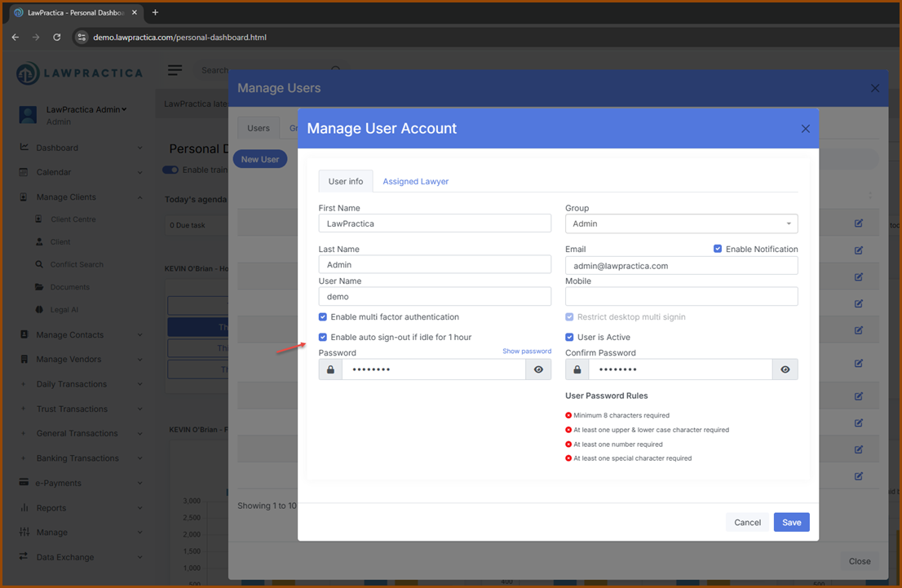Toggle Enable auto sign-out if idle checkbox
The width and height of the screenshot is (902, 588).
[x=323, y=337]
